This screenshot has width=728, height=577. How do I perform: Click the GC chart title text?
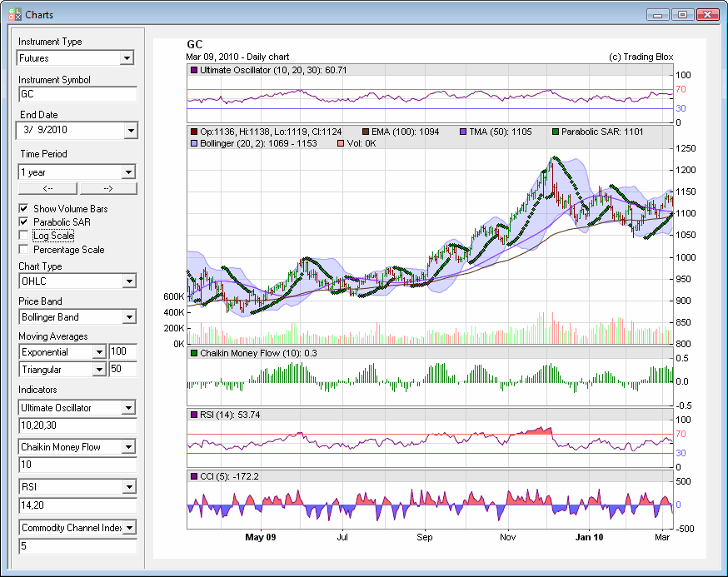(195, 45)
